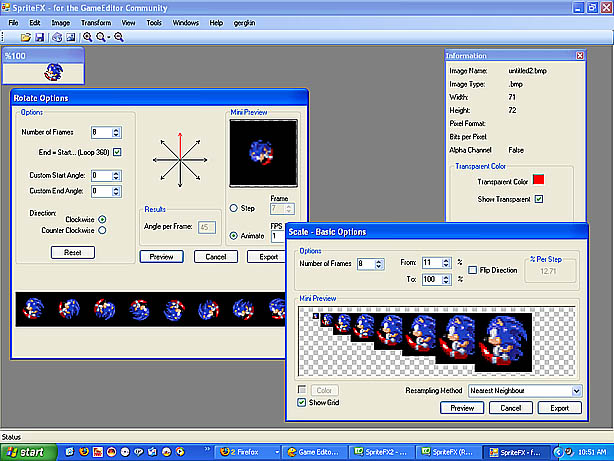Open the gerglin menu

(x=244, y=23)
